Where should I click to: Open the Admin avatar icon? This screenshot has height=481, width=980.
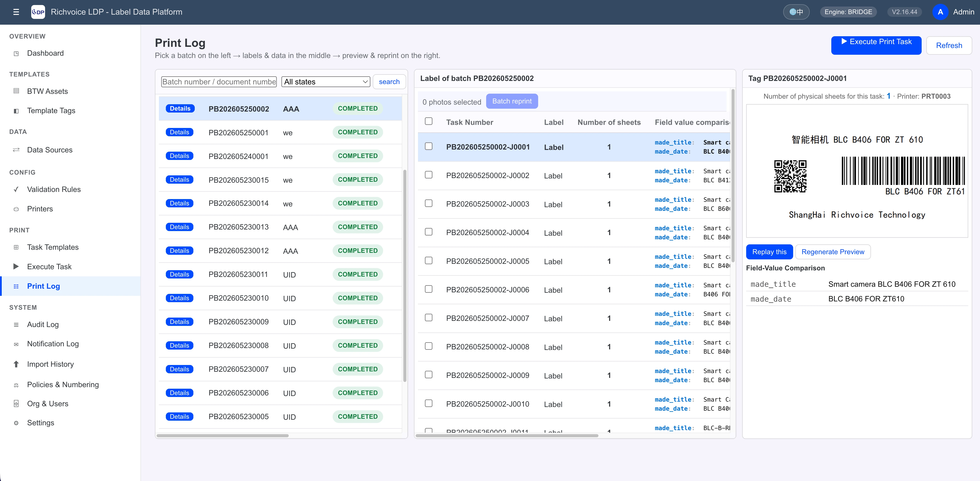pyautogui.click(x=940, y=12)
